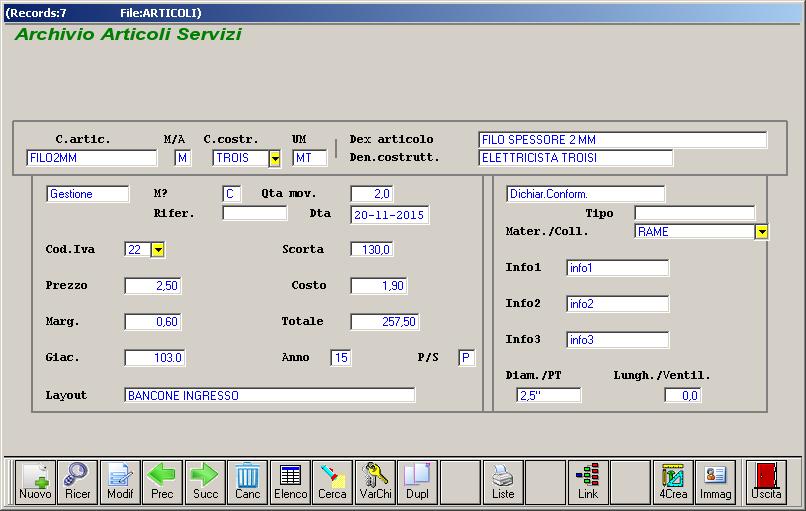Click the Lungh./Ventil. field 0,0

pyautogui.click(x=682, y=395)
